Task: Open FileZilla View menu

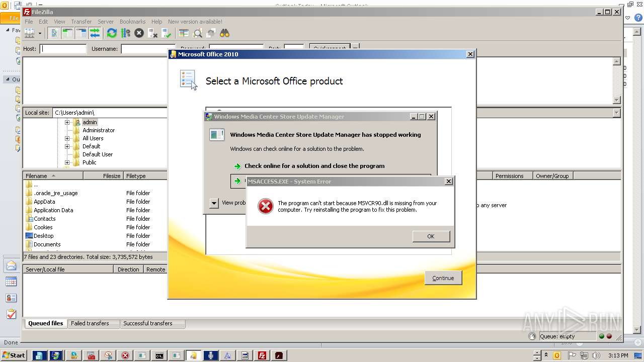Action: pos(59,22)
